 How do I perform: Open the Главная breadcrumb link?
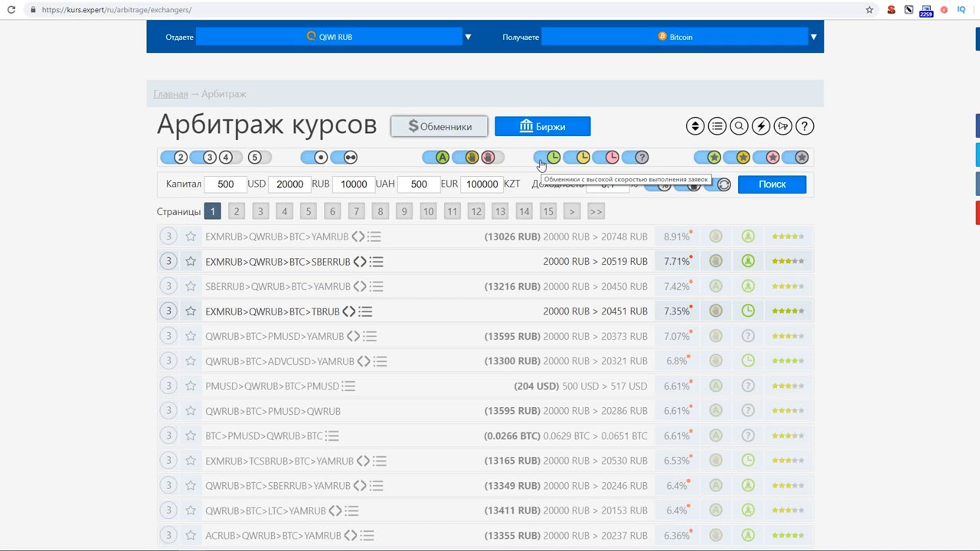170,94
